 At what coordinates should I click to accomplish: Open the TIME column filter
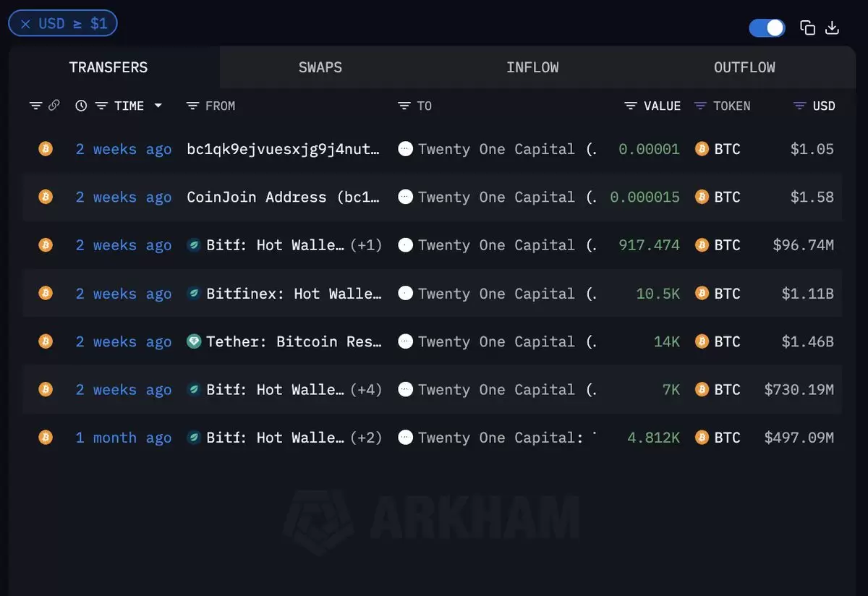[x=102, y=106]
